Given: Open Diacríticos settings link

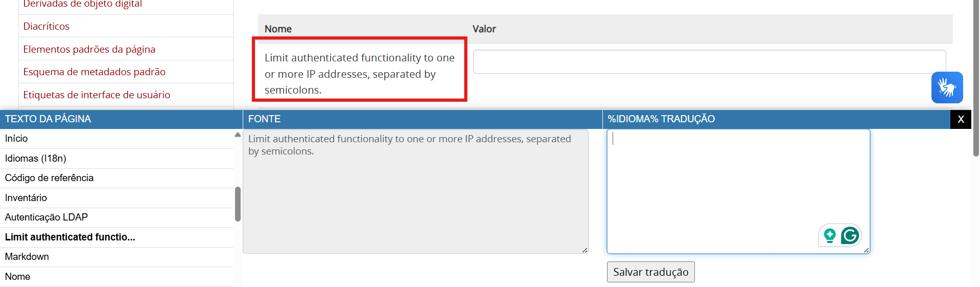Looking at the screenshot, I should [46, 26].
